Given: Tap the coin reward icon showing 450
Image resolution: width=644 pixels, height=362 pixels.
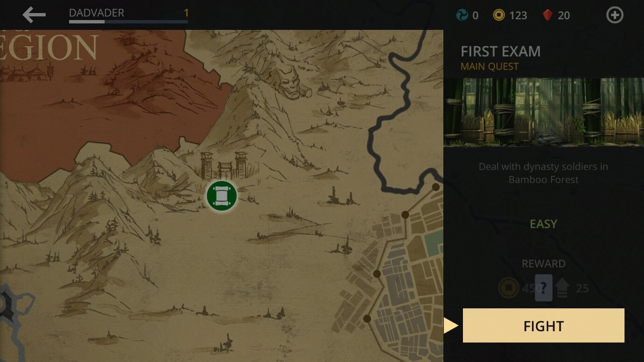Looking at the screenshot, I should pos(509,288).
